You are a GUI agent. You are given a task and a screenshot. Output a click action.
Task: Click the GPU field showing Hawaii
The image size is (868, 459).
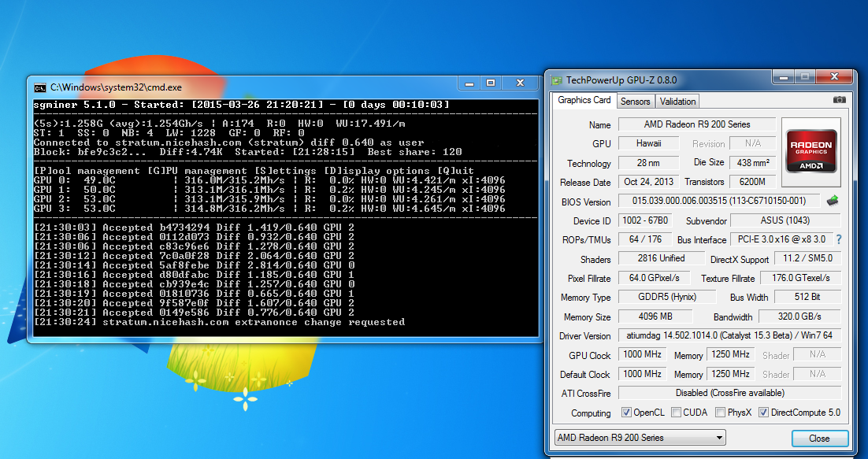(x=649, y=143)
